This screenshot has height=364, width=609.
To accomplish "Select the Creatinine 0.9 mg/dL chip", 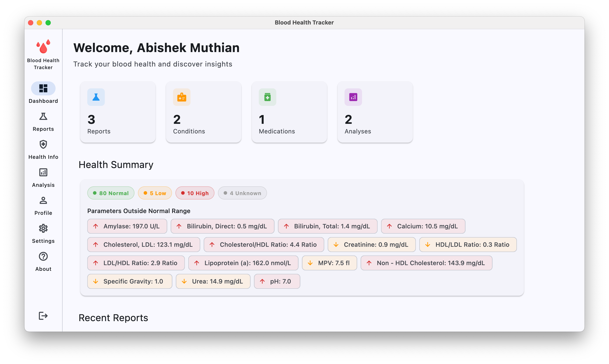I will [372, 245].
